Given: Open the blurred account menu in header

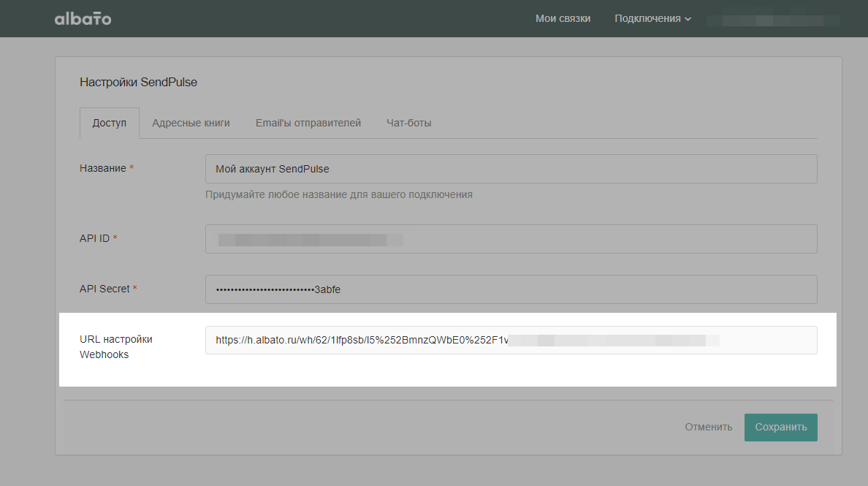Looking at the screenshot, I should click(x=773, y=20).
